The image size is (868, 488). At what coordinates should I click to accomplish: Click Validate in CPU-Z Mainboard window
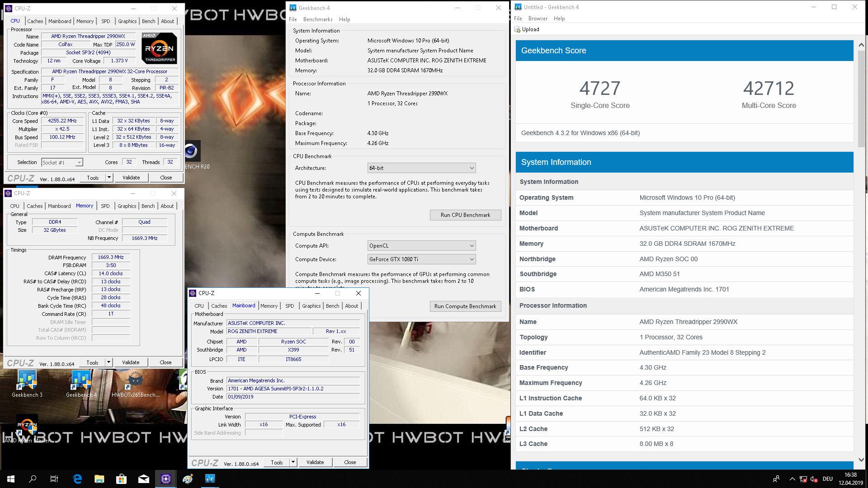[x=315, y=462]
